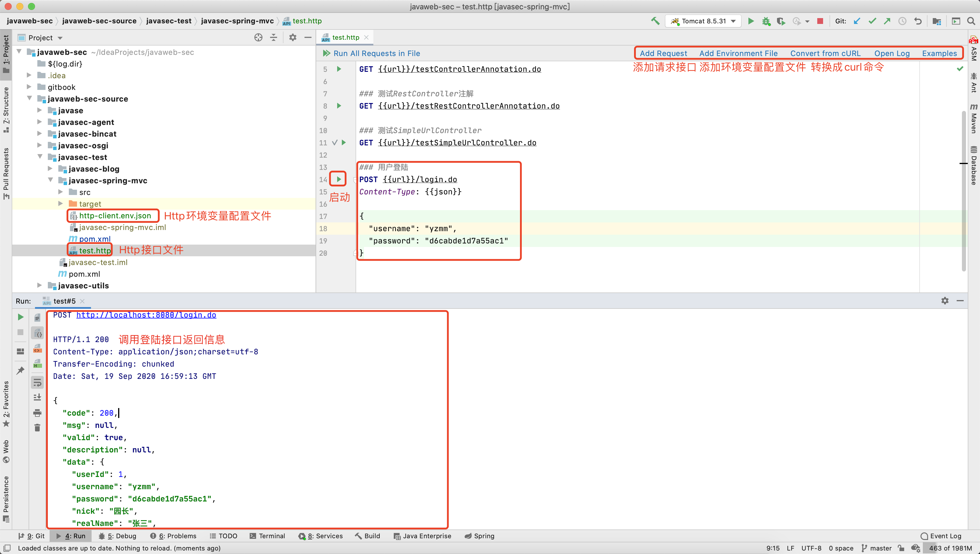
Task: Toggle soft-wrap in Run output panel
Action: pyautogui.click(x=37, y=382)
